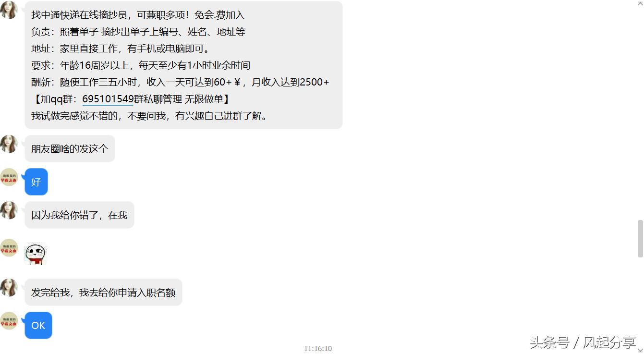Click the 头条号 / 风起分享 watermark text
644x354 pixels.
(583, 342)
